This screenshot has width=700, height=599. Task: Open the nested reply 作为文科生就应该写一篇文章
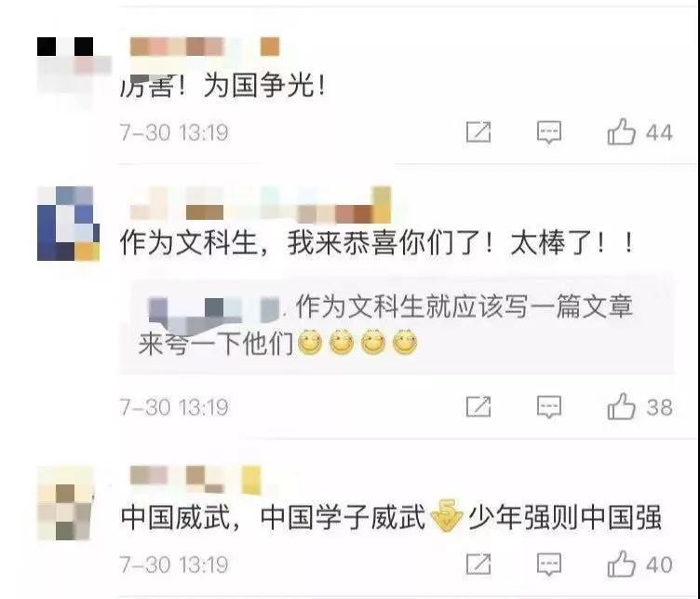click(385, 325)
